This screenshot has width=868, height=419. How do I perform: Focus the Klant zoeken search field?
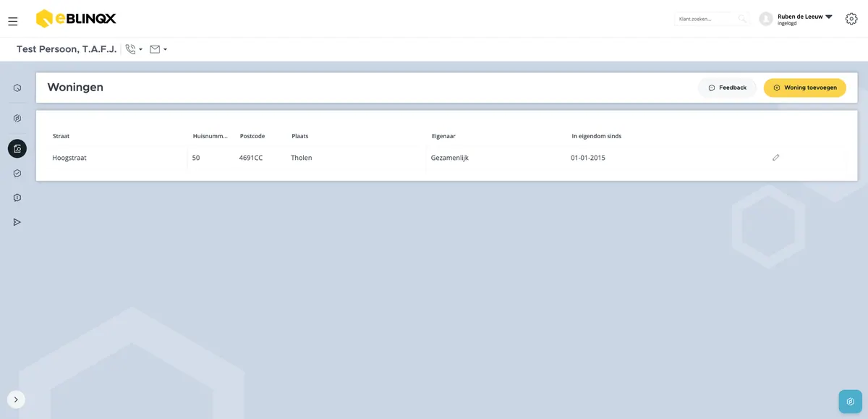705,19
